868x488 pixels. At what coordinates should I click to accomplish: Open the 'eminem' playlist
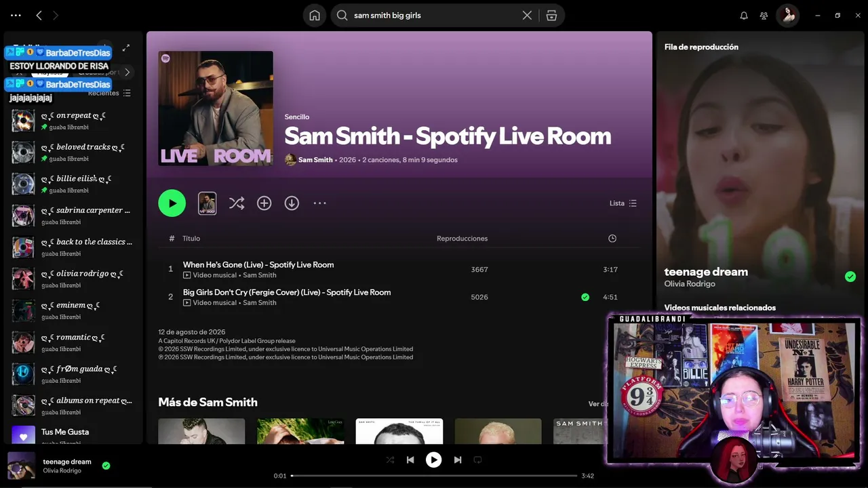pyautogui.click(x=73, y=310)
